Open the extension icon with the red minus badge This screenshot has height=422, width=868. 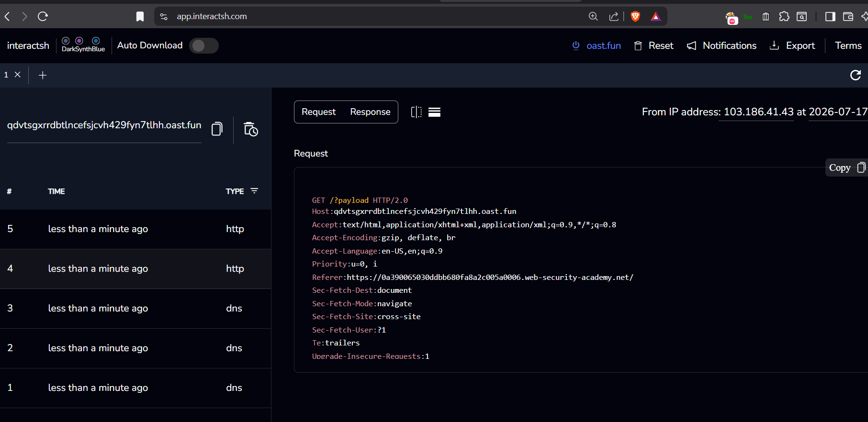pyautogui.click(x=732, y=18)
